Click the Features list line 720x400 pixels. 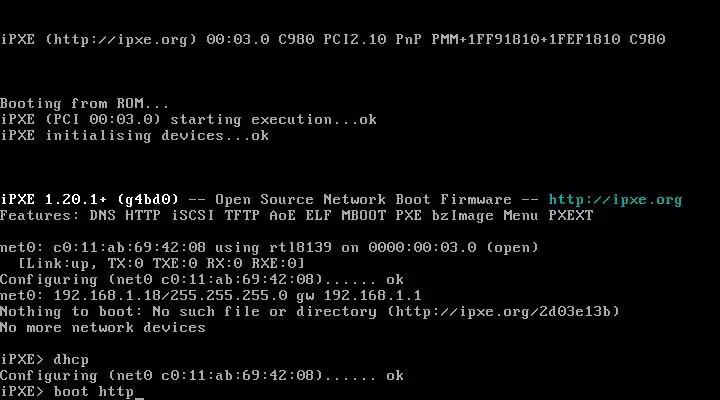point(296,216)
